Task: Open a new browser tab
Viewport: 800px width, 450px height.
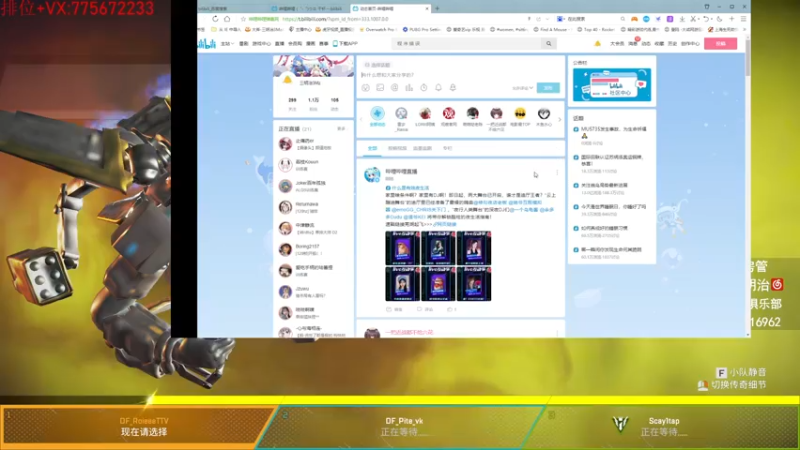Action: click(437, 8)
